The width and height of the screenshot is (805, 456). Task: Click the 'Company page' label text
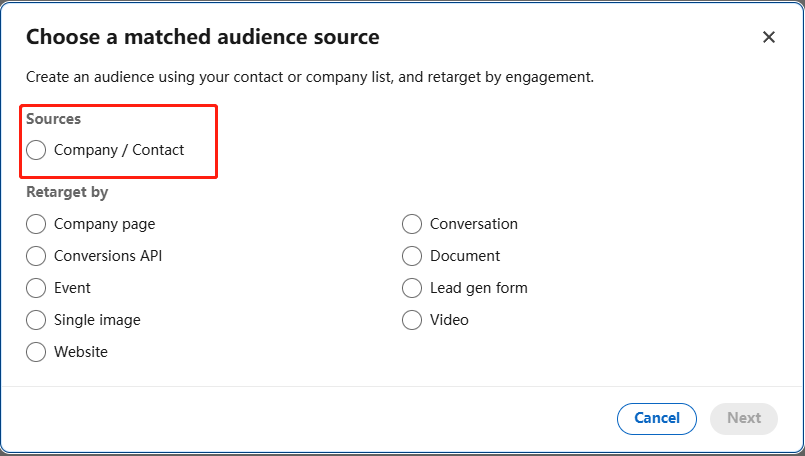(x=104, y=224)
